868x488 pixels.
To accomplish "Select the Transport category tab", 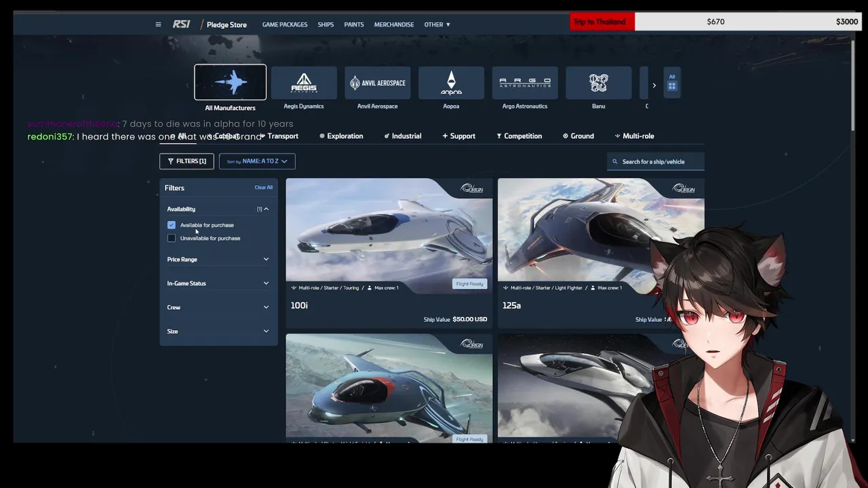I will pos(279,136).
